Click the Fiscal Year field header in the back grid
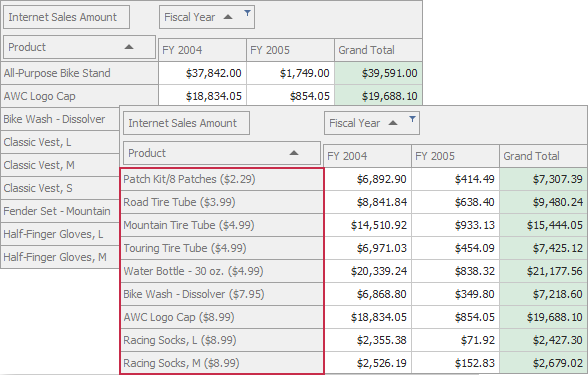The width and height of the screenshot is (588, 375). (207, 17)
